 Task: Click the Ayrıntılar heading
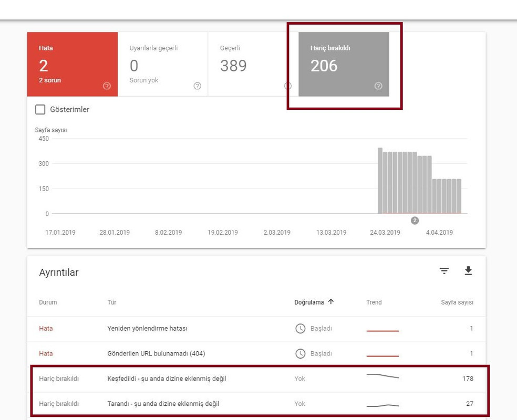(x=59, y=272)
